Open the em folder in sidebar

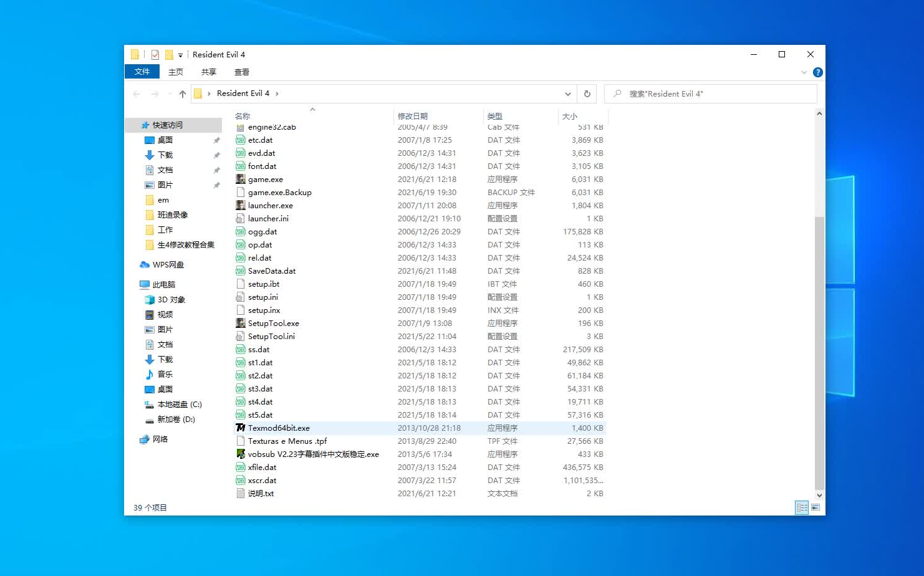163,199
